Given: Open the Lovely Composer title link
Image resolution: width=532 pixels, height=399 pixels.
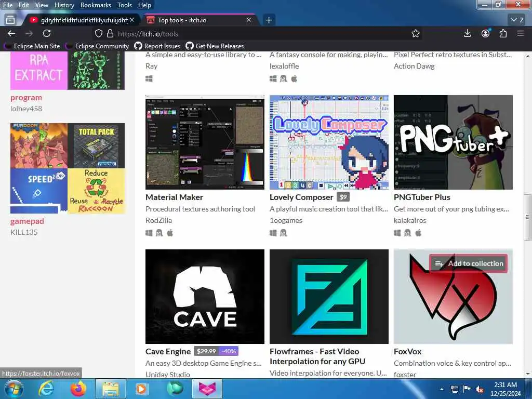Looking at the screenshot, I should coord(301,197).
